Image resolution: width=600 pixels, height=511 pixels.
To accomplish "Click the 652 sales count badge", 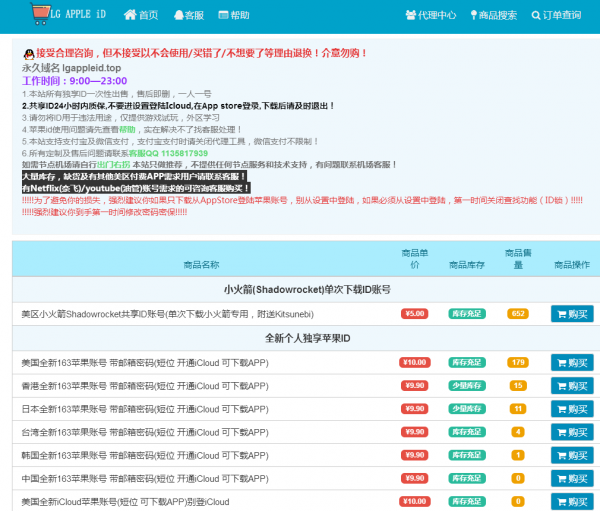I will [x=518, y=314].
